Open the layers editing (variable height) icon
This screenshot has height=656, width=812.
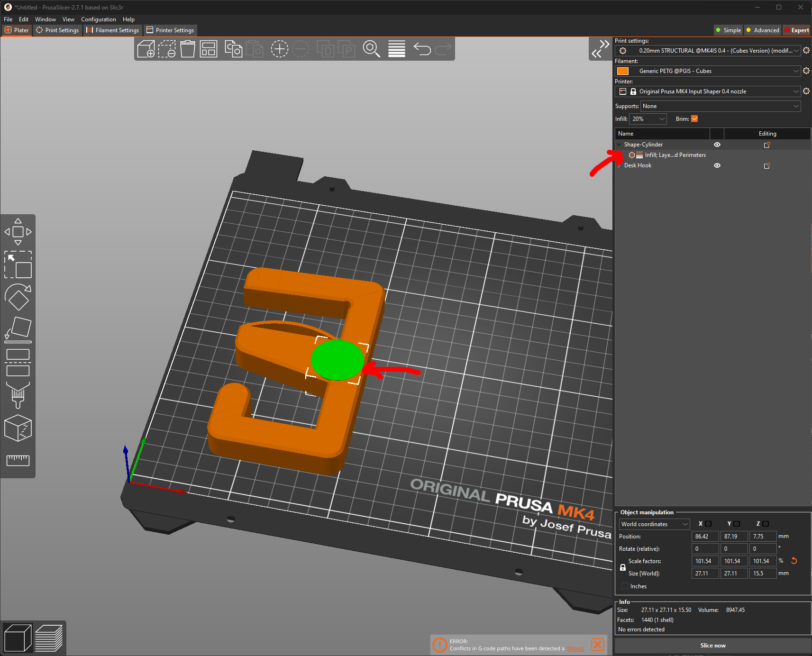[x=397, y=49]
